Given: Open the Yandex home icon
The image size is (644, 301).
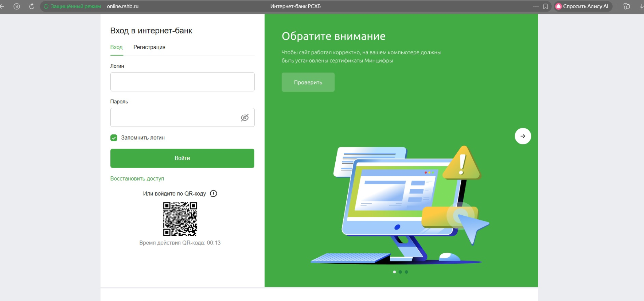Looking at the screenshot, I should (x=17, y=6).
